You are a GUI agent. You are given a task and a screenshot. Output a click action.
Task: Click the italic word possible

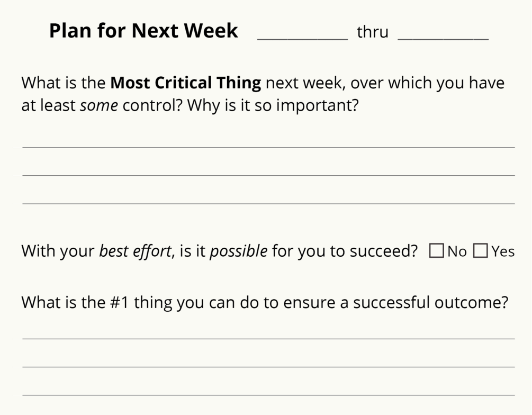238,251
